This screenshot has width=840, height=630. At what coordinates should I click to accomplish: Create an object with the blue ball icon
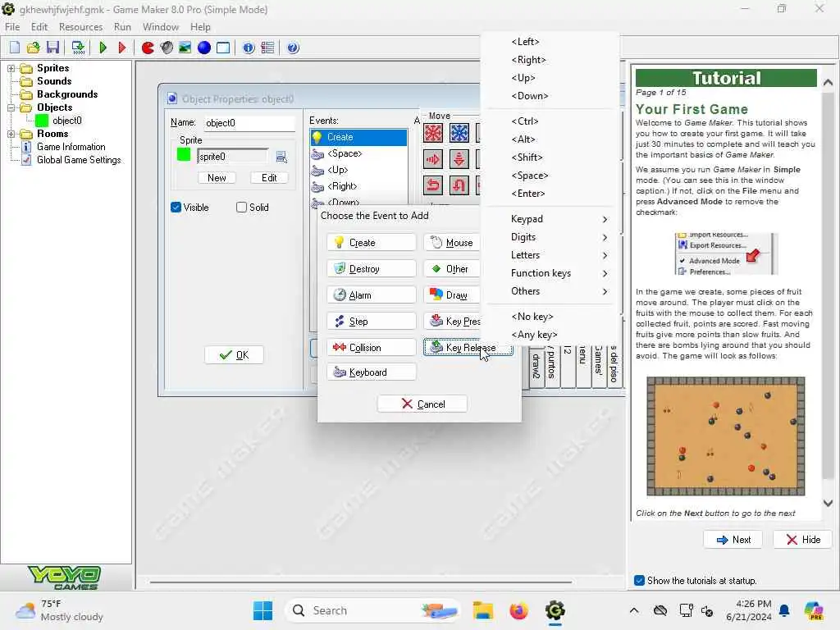[x=204, y=48]
